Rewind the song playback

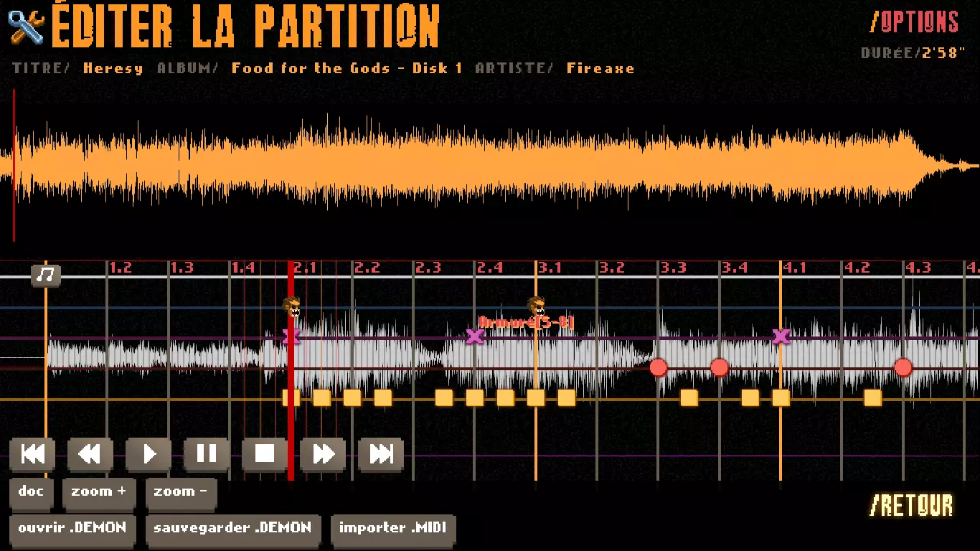pos(90,453)
